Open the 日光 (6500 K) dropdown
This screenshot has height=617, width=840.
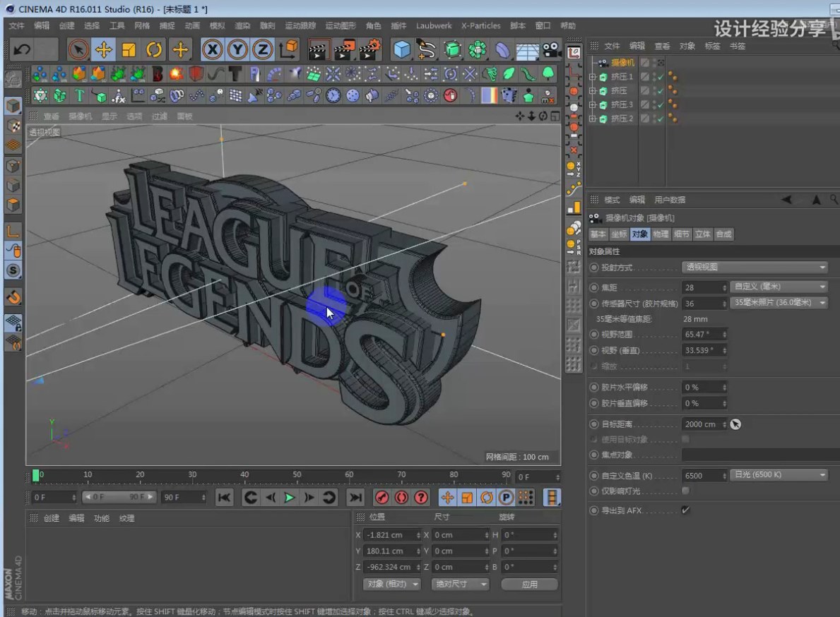click(x=779, y=475)
